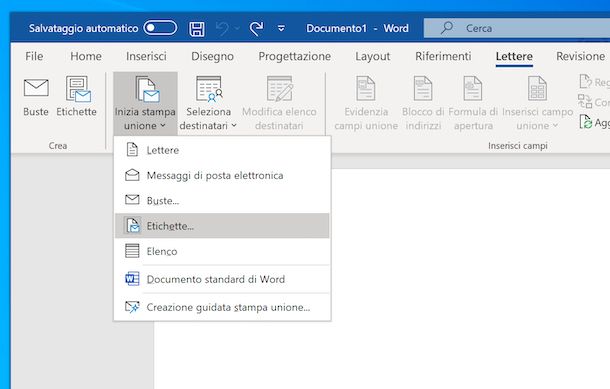Open the Riferimenti tab

tap(443, 56)
